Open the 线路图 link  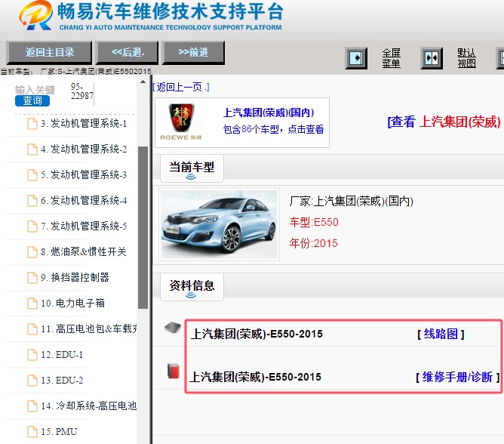(x=441, y=334)
